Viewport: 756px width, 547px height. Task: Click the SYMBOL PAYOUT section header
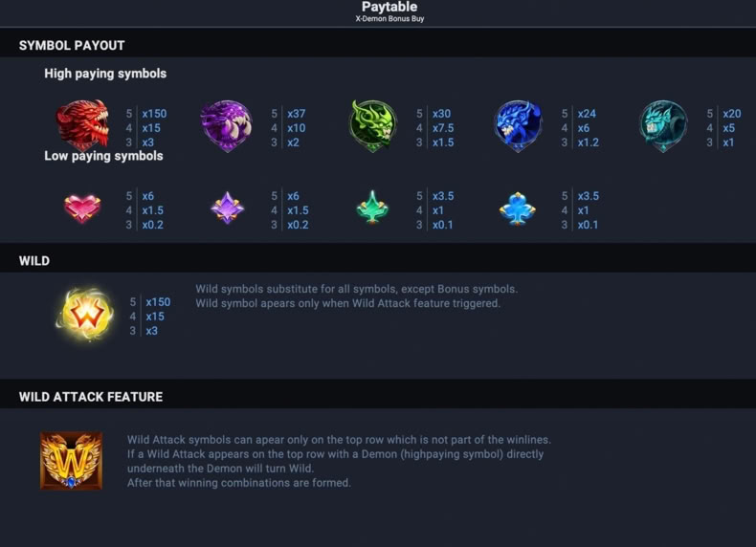(x=72, y=45)
